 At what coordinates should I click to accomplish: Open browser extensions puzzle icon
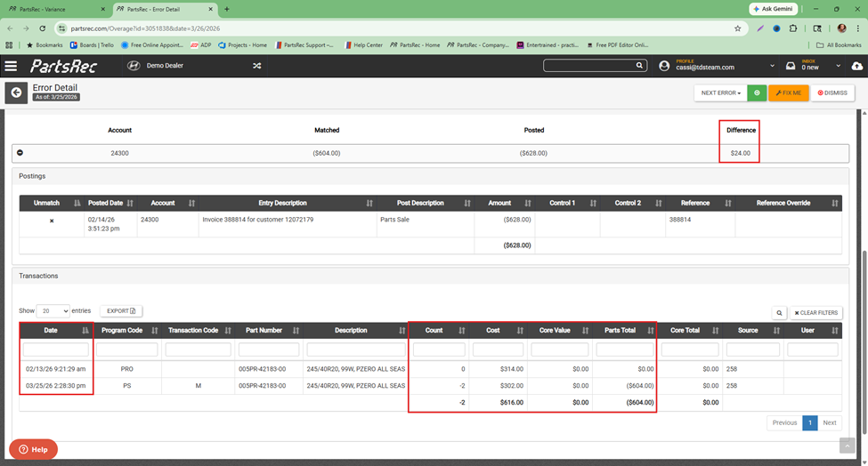[793, 28]
